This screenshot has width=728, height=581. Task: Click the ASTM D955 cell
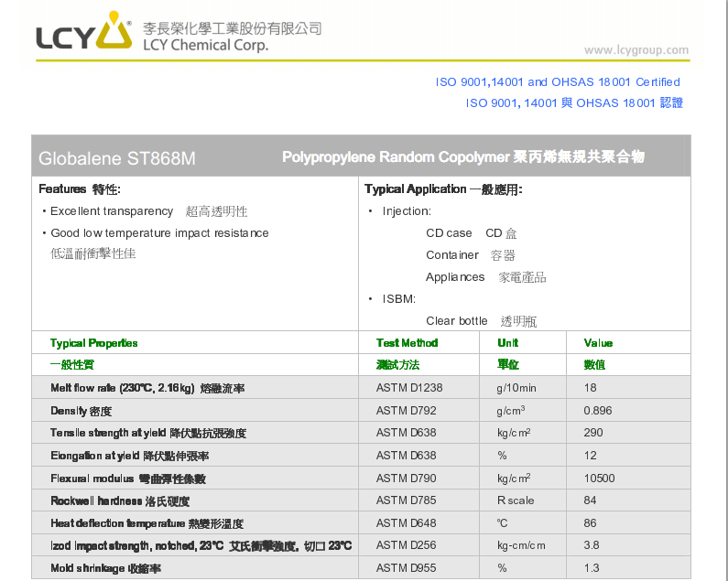coord(406,568)
